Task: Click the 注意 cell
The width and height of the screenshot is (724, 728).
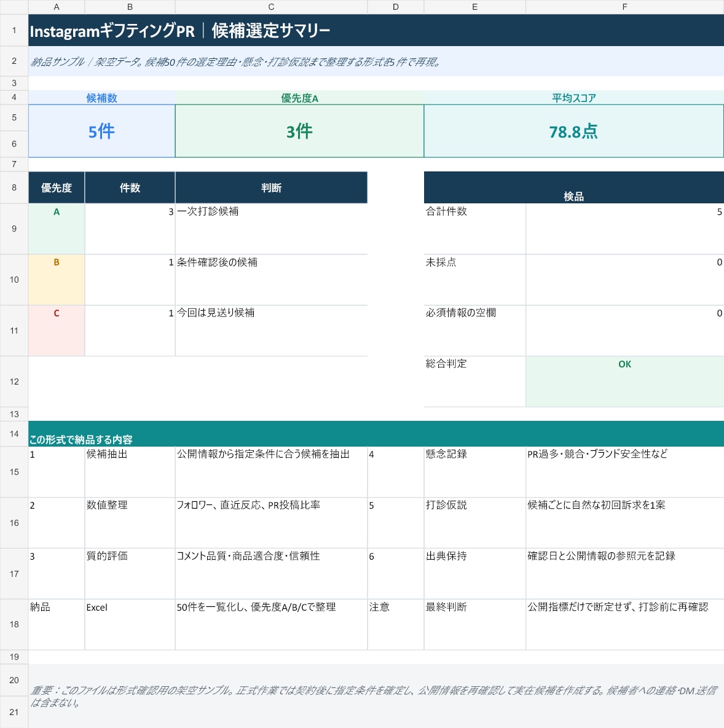Action: [396, 625]
